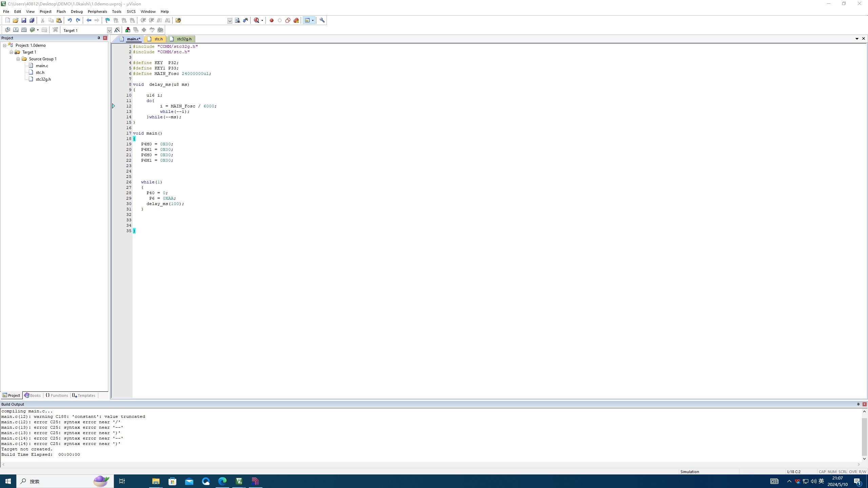Open the Find in Files icon

coord(178,20)
